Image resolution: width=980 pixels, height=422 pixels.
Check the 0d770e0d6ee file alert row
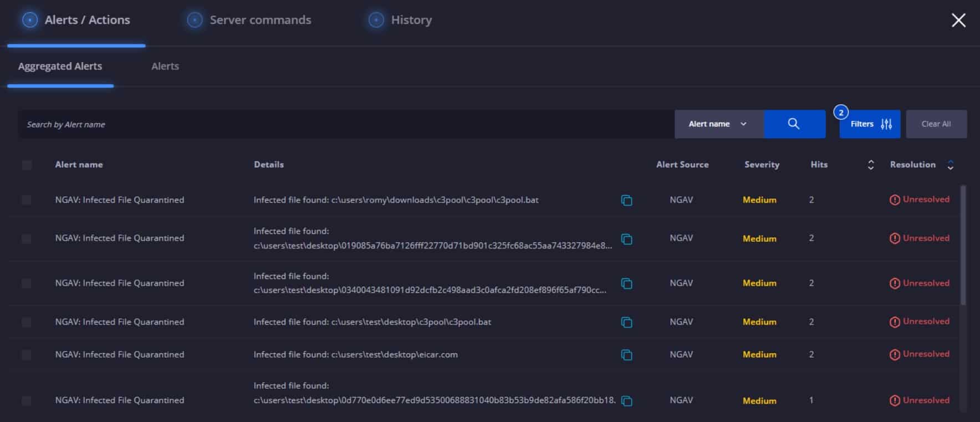pos(27,400)
